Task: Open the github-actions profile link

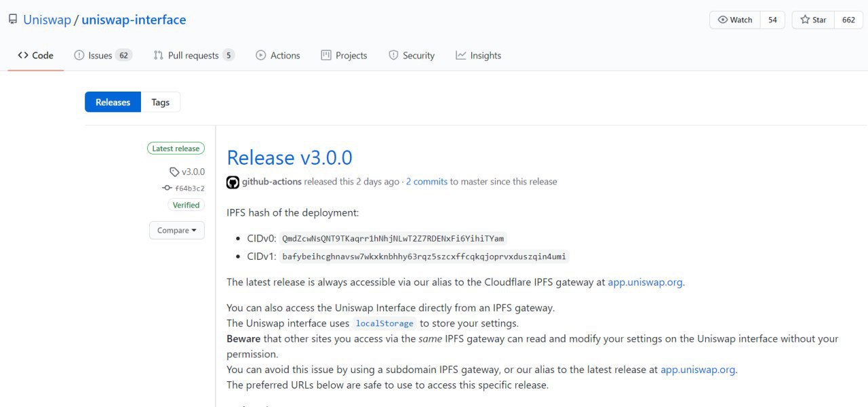Action: pos(272,182)
